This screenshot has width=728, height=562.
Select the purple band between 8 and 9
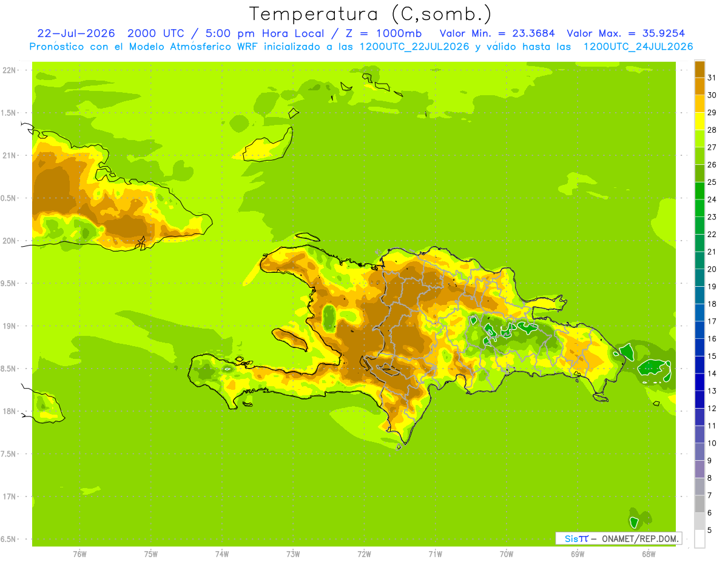699,469
